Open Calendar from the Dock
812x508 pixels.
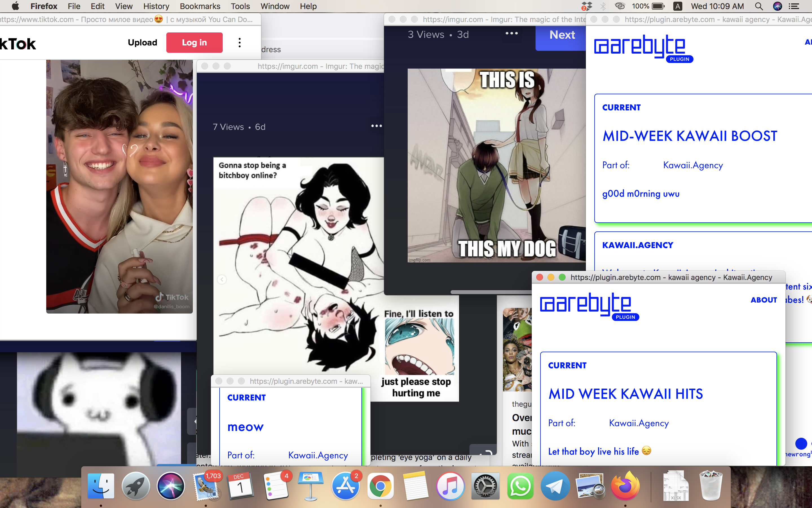240,486
